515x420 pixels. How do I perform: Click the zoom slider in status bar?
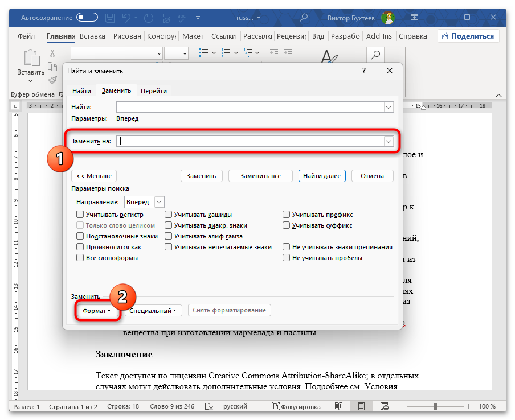point(434,407)
